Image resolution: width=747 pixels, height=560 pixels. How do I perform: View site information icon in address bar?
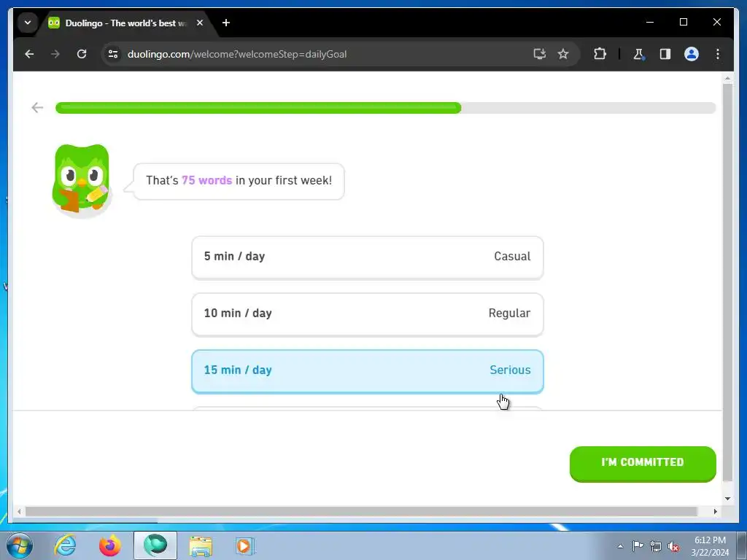(113, 54)
